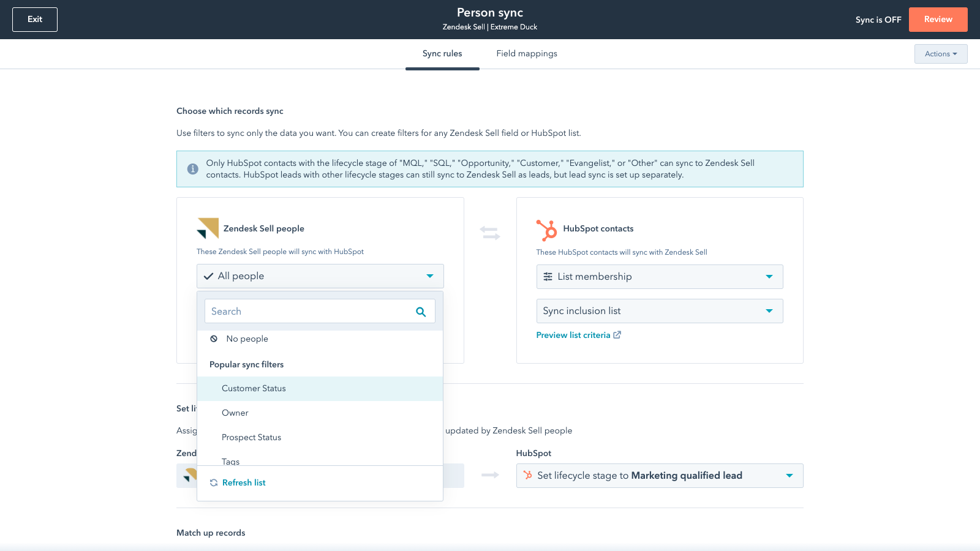This screenshot has height=551, width=980.
Task: Expand the List membership dropdown
Action: pos(659,277)
